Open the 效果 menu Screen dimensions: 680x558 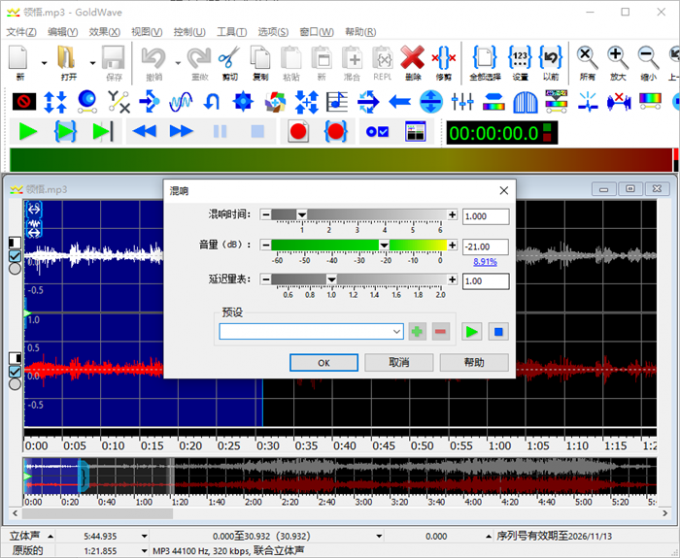[105, 32]
